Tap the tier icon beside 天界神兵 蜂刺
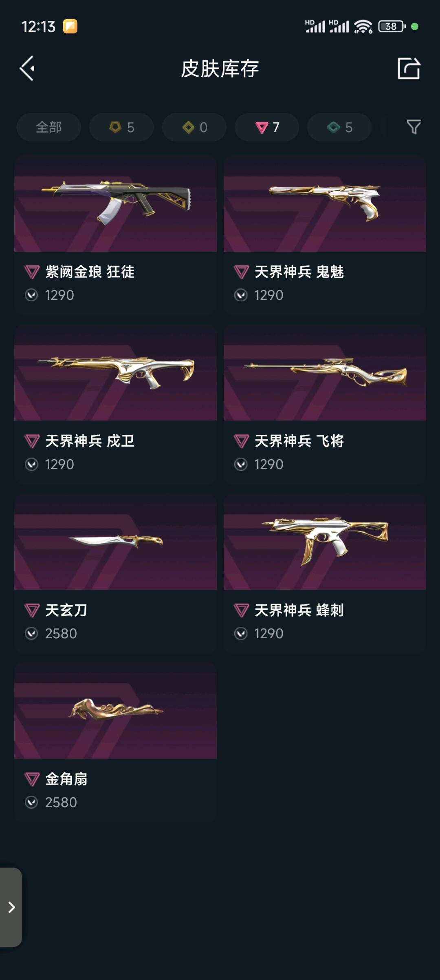The height and width of the screenshot is (980, 440). (x=241, y=610)
